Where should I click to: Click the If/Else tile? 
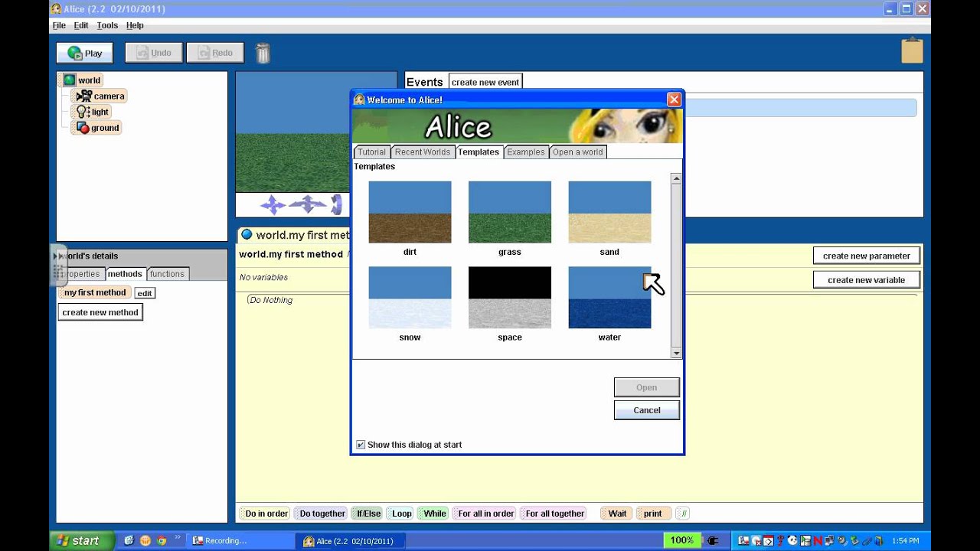click(x=368, y=514)
